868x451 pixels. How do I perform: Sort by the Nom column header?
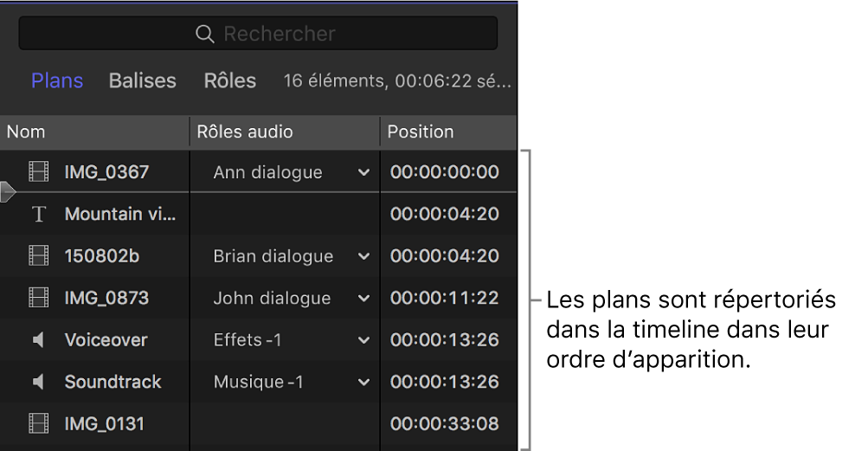(26, 132)
